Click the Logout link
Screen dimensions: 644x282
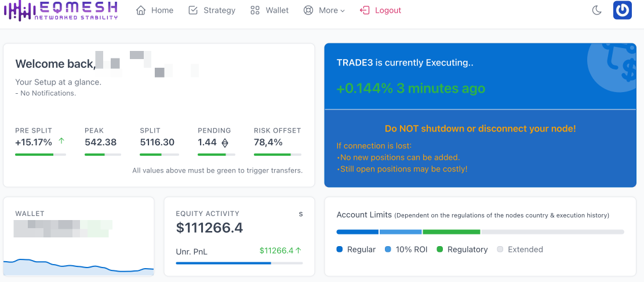[388, 10]
